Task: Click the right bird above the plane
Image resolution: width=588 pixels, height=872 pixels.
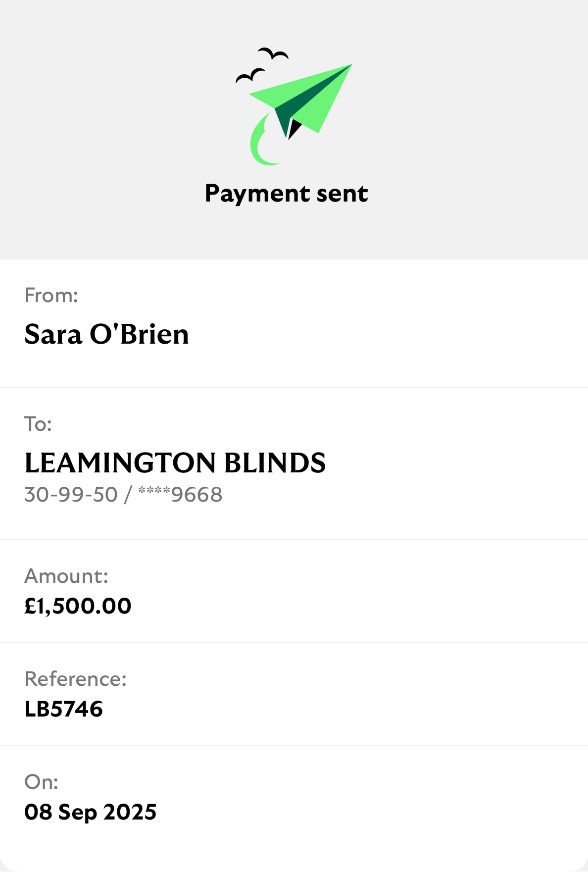Action: 273,53
